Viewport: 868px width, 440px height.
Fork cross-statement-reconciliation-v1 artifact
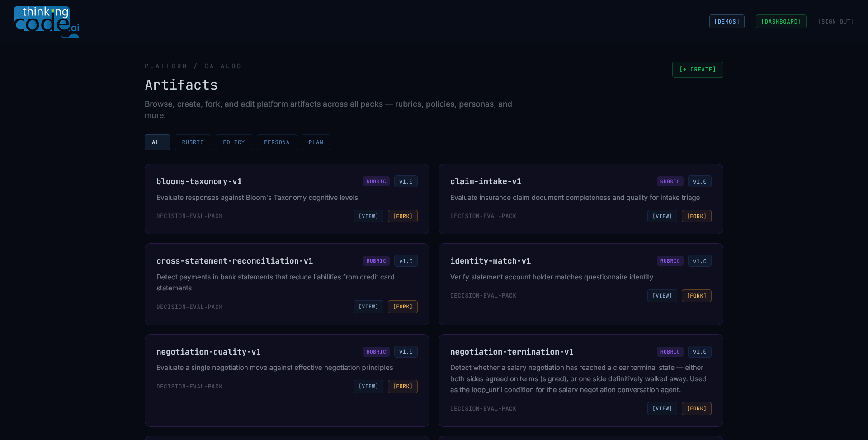(x=403, y=307)
